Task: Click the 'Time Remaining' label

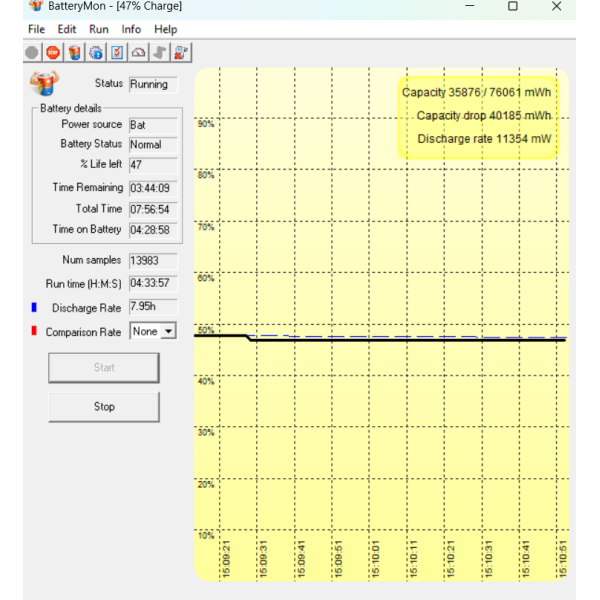Action: click(x=88, y=188)
